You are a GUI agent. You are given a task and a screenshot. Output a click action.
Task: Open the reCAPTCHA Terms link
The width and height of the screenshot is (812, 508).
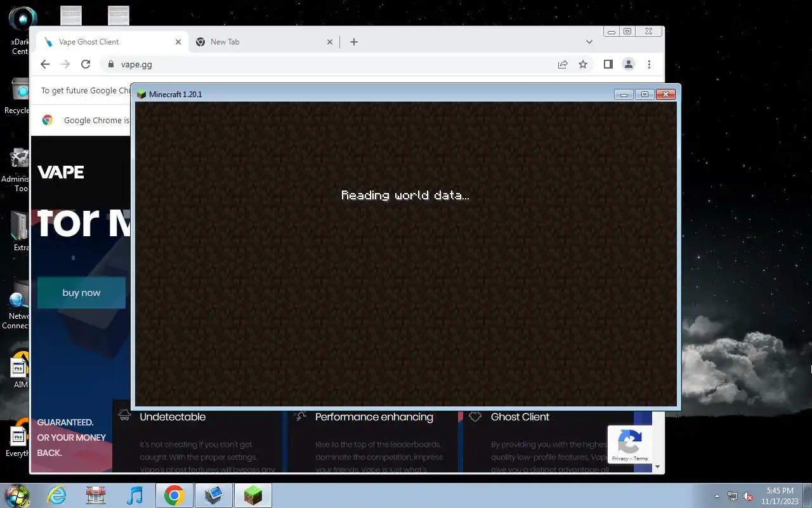[x=641, y=458]
